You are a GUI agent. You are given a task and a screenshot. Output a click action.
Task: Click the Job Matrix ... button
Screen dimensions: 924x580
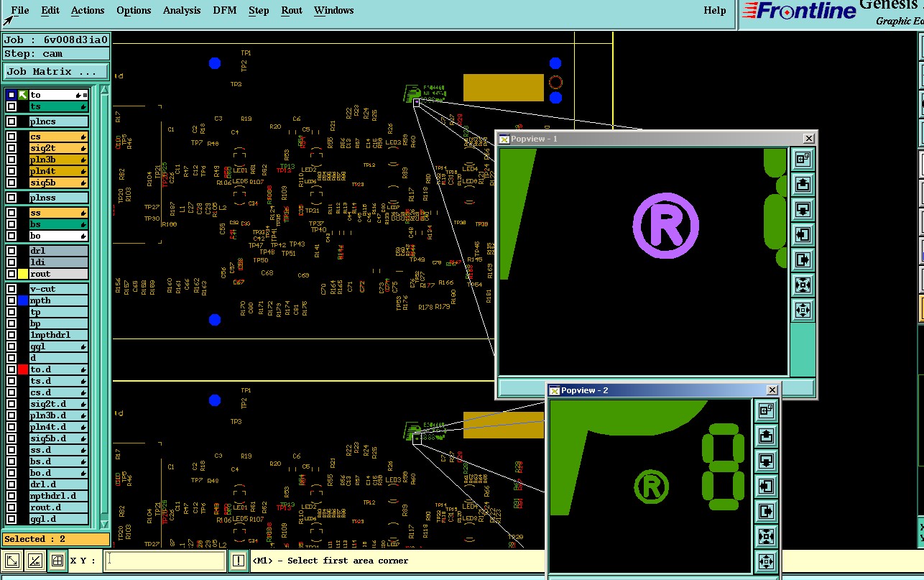[56, 72]
